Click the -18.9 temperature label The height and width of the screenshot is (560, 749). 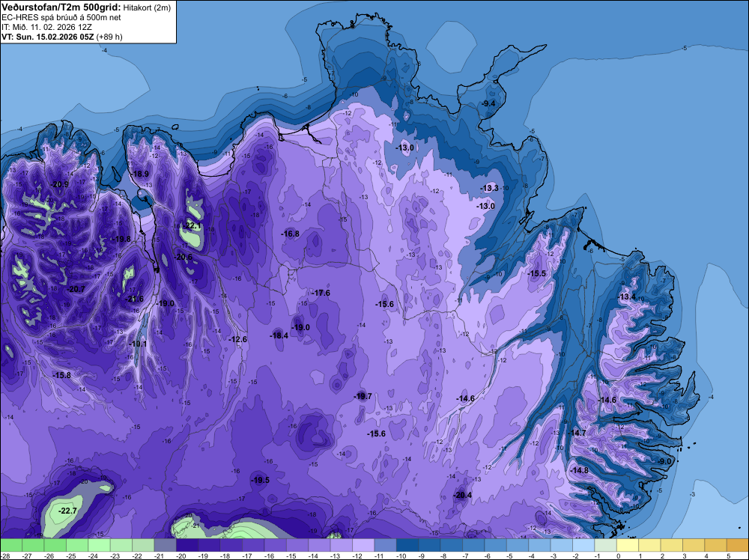coord(141,174)
